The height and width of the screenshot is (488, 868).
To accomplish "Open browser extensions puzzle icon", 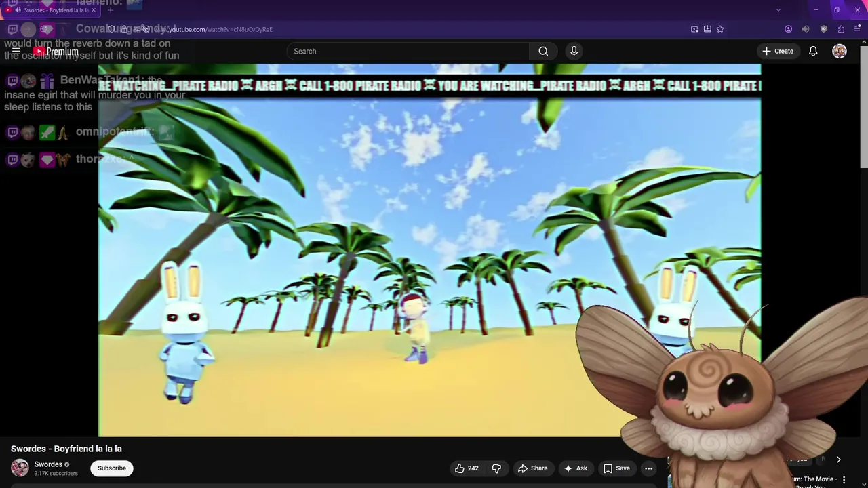I will point(841,29).
